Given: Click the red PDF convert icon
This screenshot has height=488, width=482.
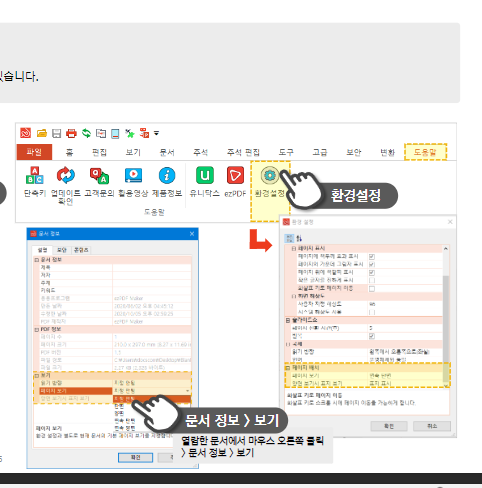Looking at the screenshot, I should point(144,133).
